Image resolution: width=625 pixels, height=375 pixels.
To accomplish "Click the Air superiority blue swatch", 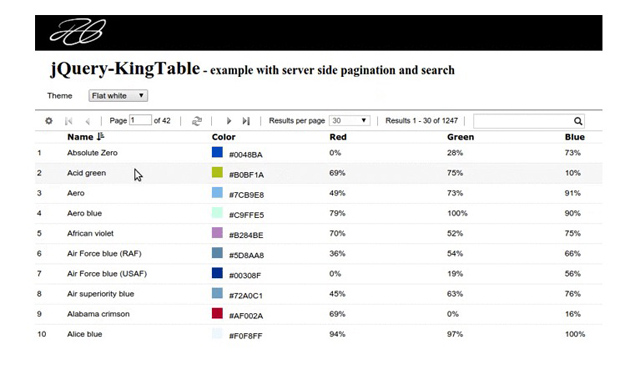I will (217, 293).
